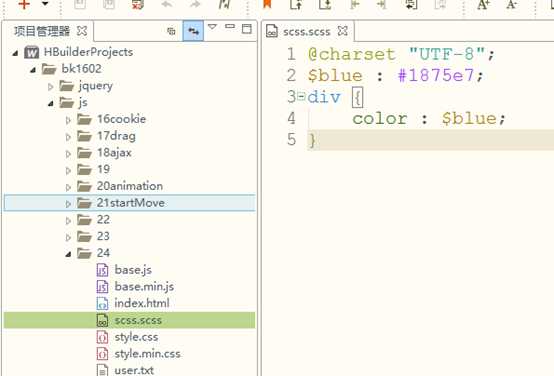Select the 20animation folder label
The width and height of the screenshot is (554, 376).
(130, 186)
